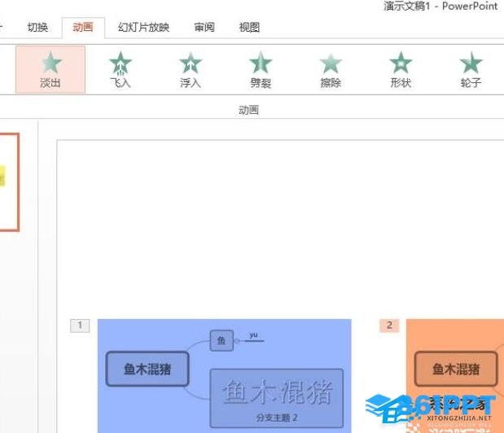
Task: Click 鱼木混猪 root node in orange image
Action: click(456, 369)
